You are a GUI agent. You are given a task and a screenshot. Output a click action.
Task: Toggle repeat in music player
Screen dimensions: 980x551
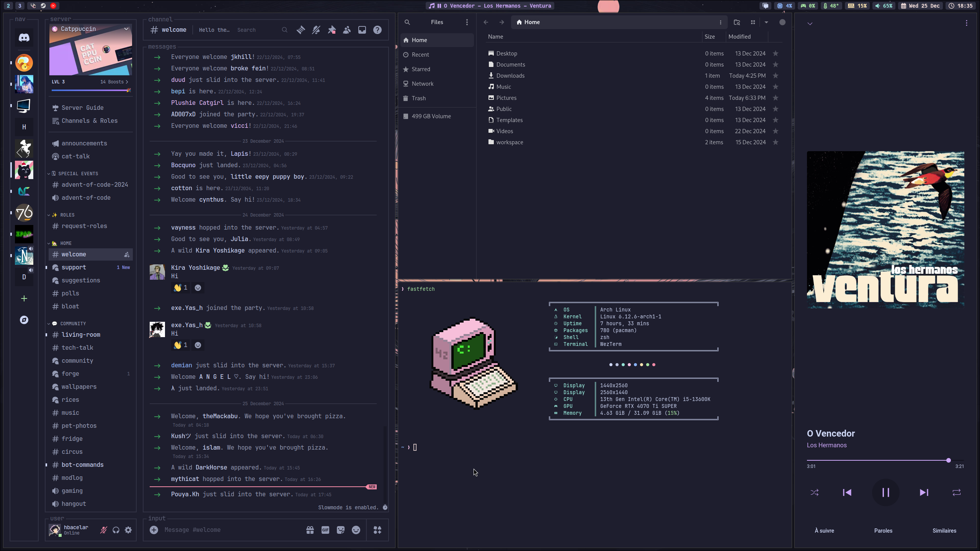tap(957, 492)
